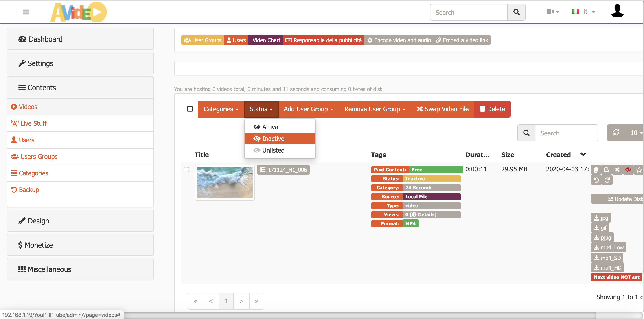Open the Dashboard sidebar panel
644x319 pixels.
[80, 39]
